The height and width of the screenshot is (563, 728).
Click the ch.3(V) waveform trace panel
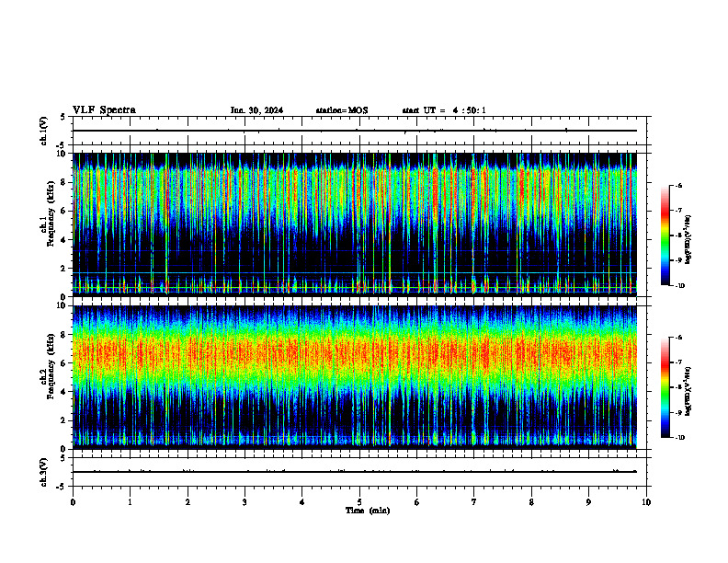[359, 472]
